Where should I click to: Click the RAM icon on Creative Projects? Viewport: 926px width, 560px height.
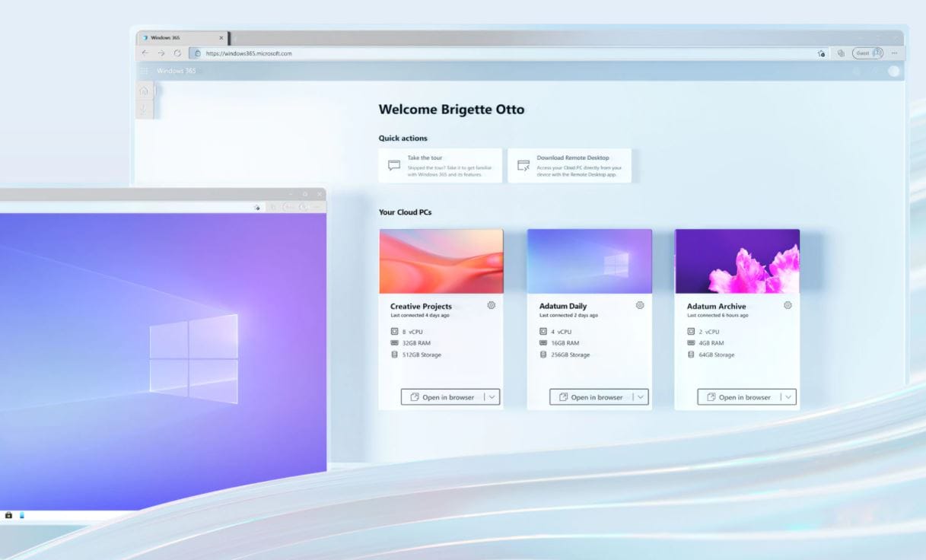point(394,343)
